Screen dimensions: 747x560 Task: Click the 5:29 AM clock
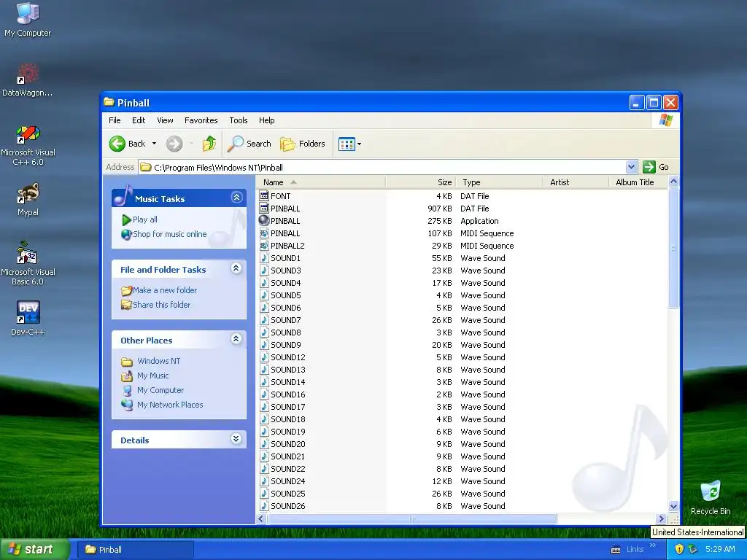click(x=720, y=549)
